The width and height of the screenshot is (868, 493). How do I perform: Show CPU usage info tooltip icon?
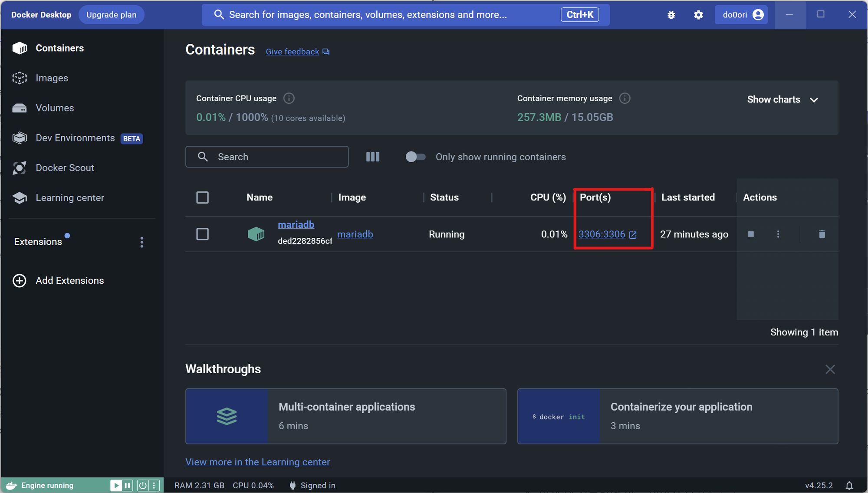coord(289,99)
